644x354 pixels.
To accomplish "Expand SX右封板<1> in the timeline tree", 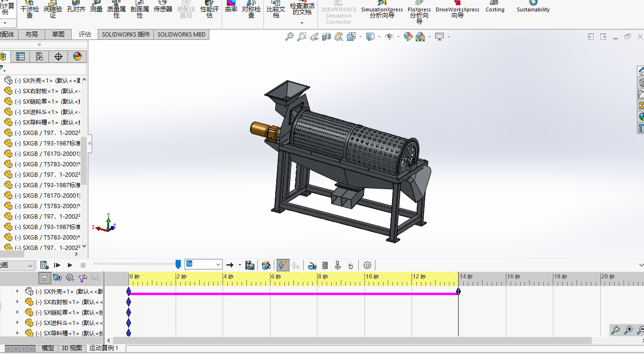I will point(18,302).
